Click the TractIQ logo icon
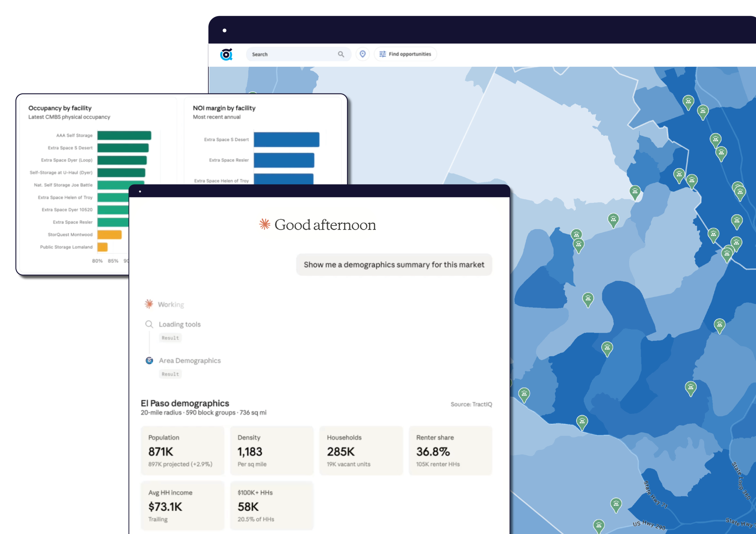Viewport: 756px width, 534px height. coord(226,54)
